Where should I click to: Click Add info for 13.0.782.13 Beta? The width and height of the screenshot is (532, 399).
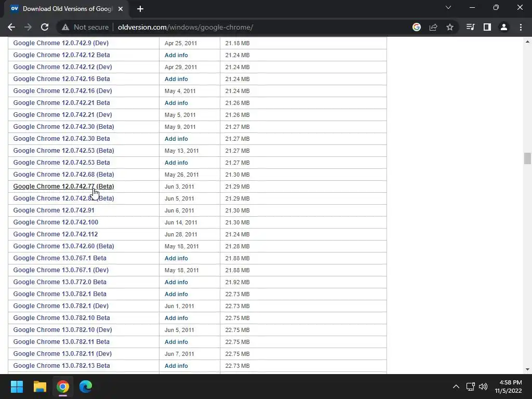pos(176,366)
